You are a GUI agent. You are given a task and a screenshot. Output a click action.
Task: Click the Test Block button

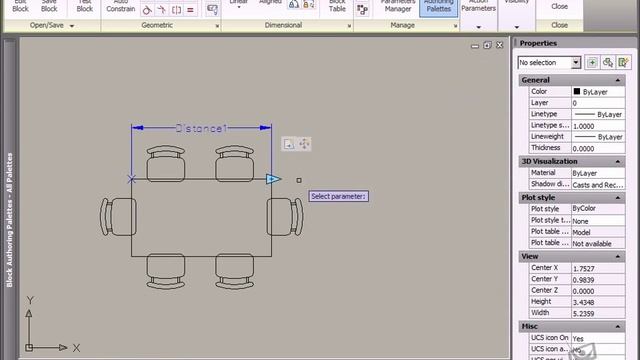tap(84, 7)
